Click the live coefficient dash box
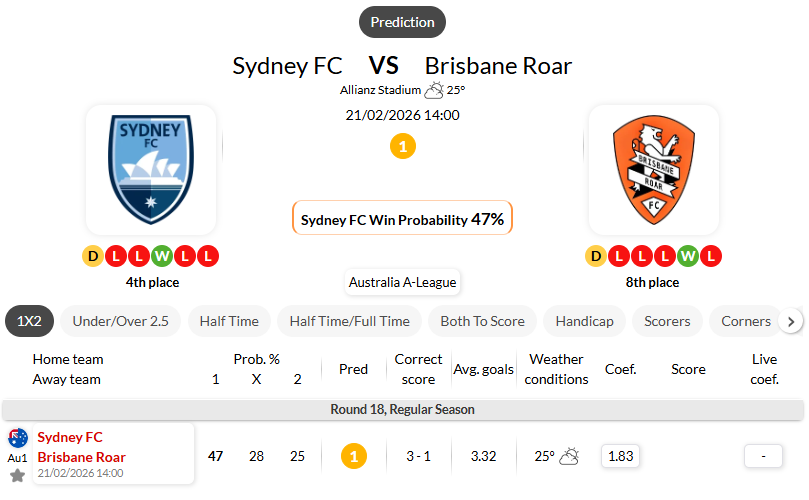This screenshot has width=809, height=500. pos(763,456)
